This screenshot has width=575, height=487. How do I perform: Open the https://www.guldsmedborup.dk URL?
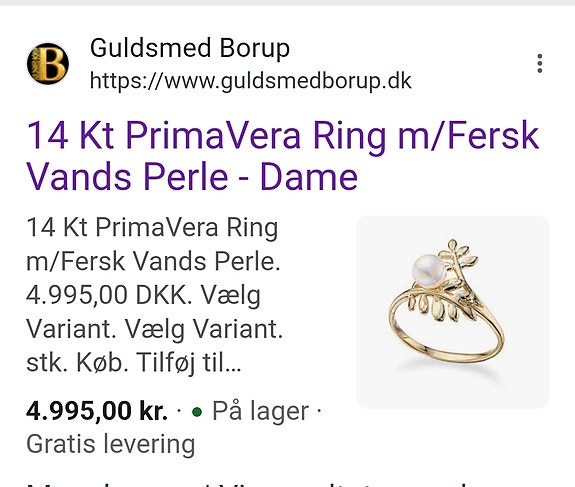click(x=250, y=81)
